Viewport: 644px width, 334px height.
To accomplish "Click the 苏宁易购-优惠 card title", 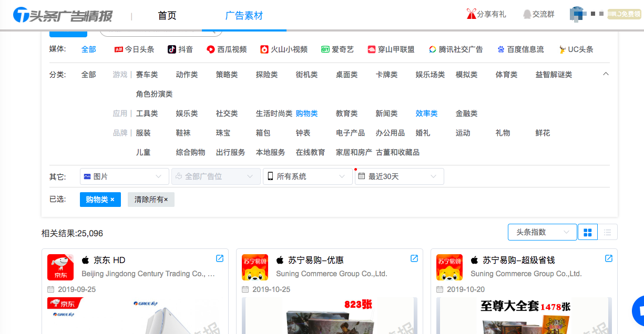I will tap(316, 260).
